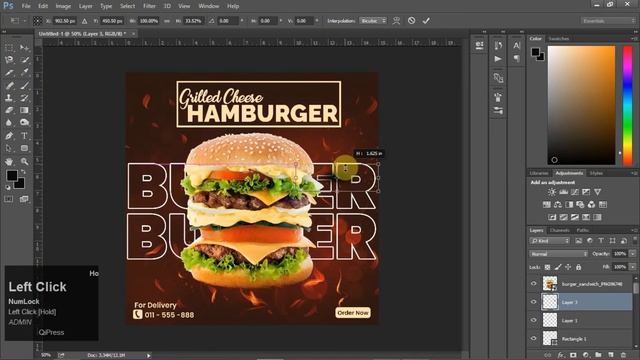Select the Lasso tool
Image resolution: width=640 pixels, height=360 pixels.
pyautogui.click(x=9, y=60)
